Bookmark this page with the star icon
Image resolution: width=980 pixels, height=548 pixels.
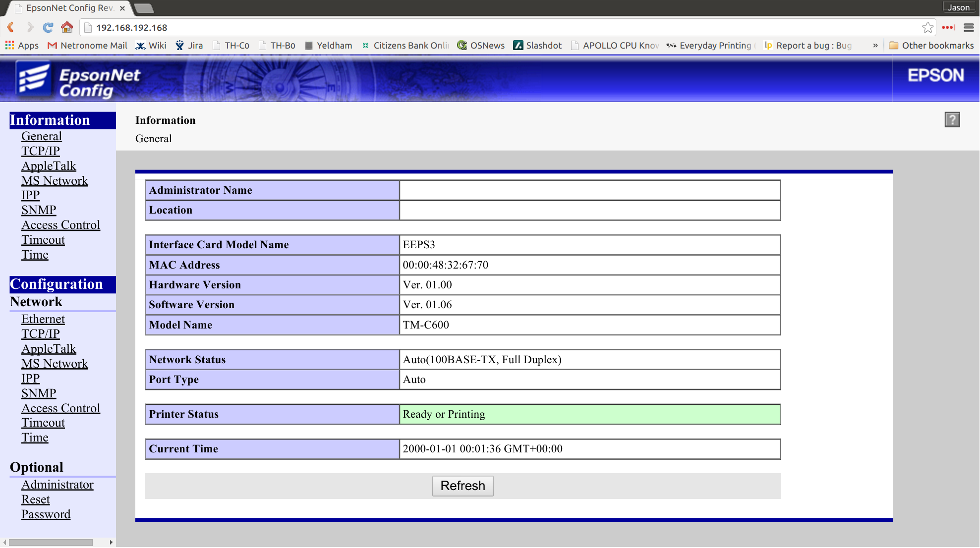click(x=927, y=27)
